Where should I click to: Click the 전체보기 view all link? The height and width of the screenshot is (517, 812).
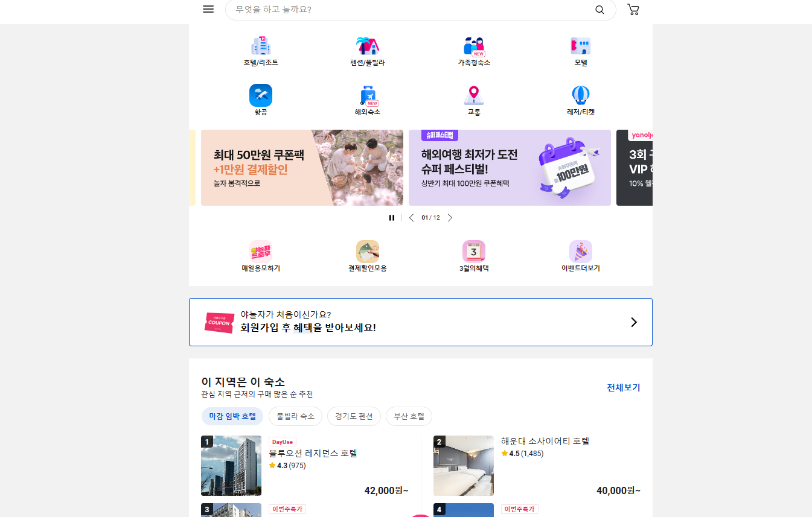[x=622, y=387]
